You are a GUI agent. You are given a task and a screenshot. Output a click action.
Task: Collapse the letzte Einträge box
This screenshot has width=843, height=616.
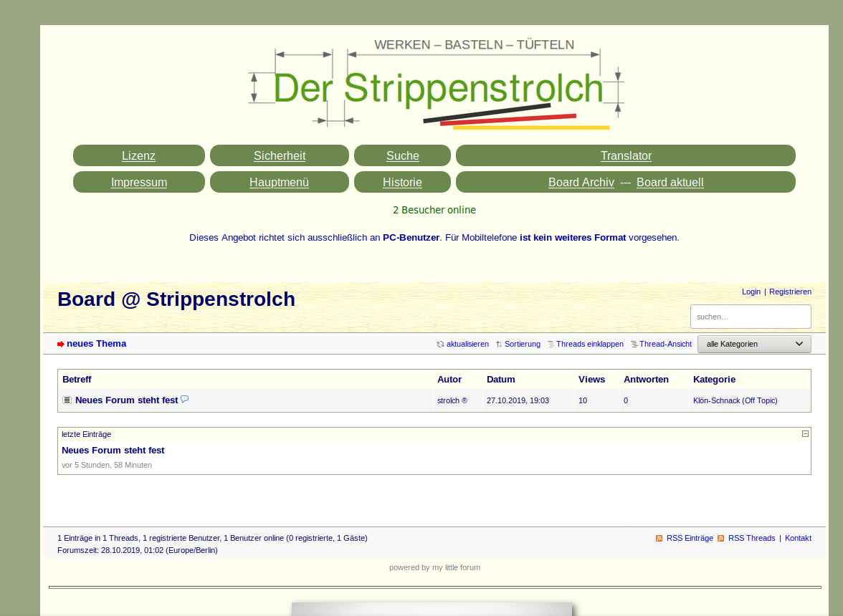(x=805, y=434)
